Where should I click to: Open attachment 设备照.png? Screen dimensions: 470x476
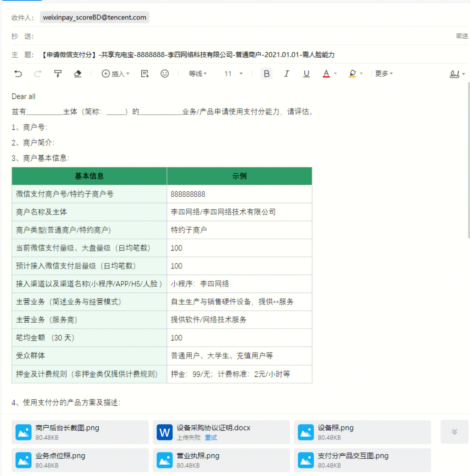point(362,432)
